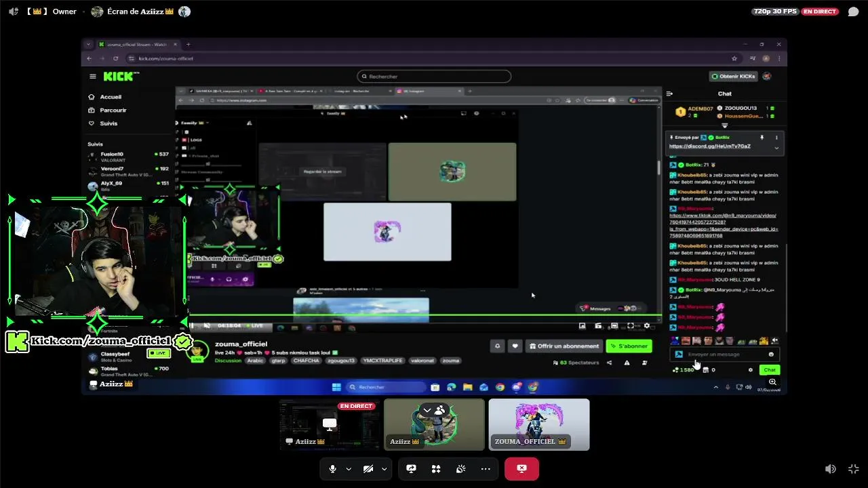Toggle Kick player fullscreen icon

pyautogui.click(x=630, y=326)
